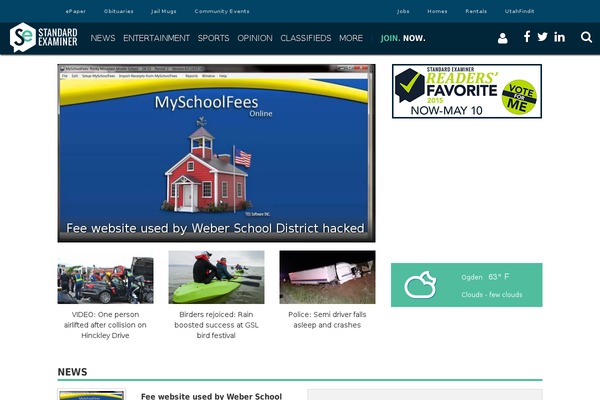Open the crashed semi truck thumbnail

[x=327, y=277]
